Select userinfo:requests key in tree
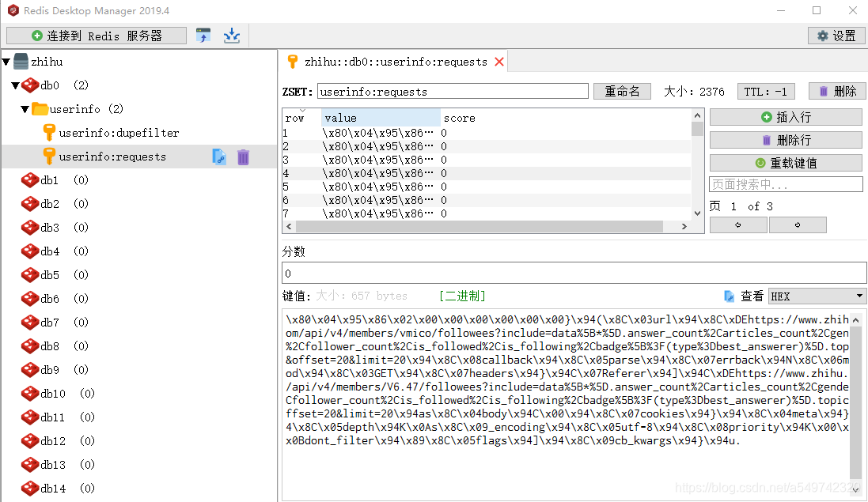The width and height of the screenshot is (868, 502). (112, 157)
